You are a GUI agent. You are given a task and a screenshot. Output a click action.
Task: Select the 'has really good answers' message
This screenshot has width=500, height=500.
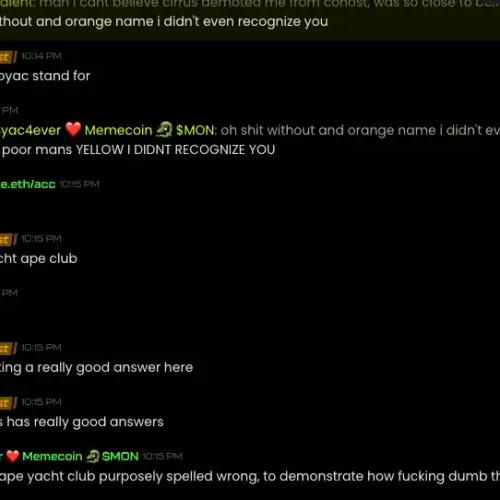[x=82, y=422]
